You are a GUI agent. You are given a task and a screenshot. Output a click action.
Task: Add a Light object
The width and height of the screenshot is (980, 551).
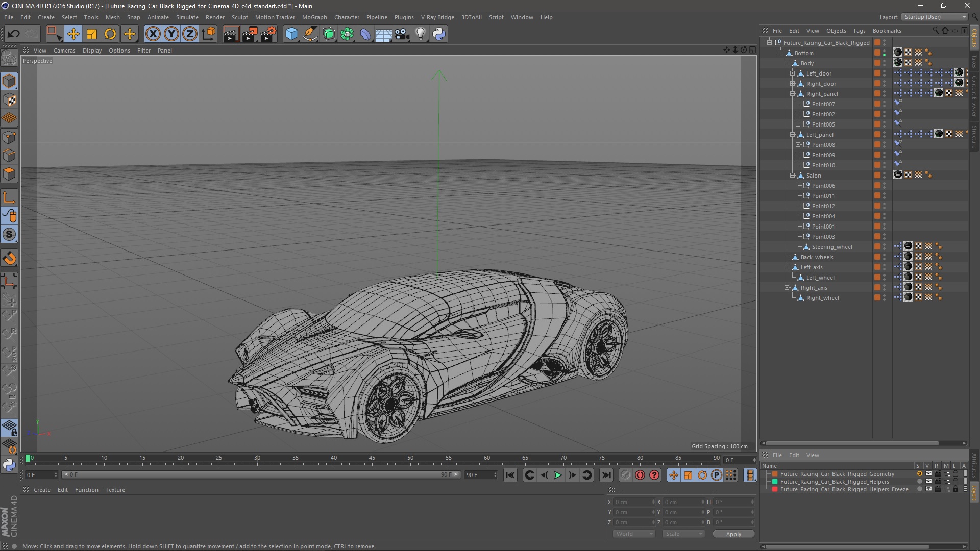[x=421, y=34]
